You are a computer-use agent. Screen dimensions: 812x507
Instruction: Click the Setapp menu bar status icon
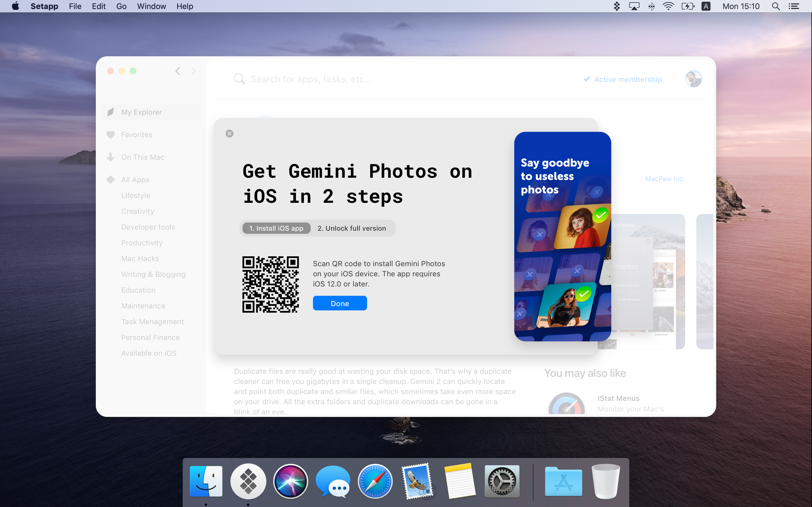click(x=617, y=6)
